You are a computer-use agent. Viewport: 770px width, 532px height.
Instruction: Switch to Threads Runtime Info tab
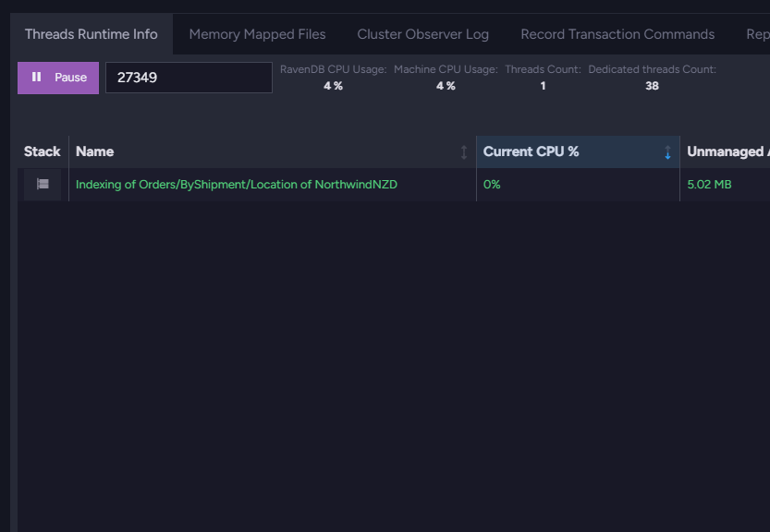coord(92,34)
